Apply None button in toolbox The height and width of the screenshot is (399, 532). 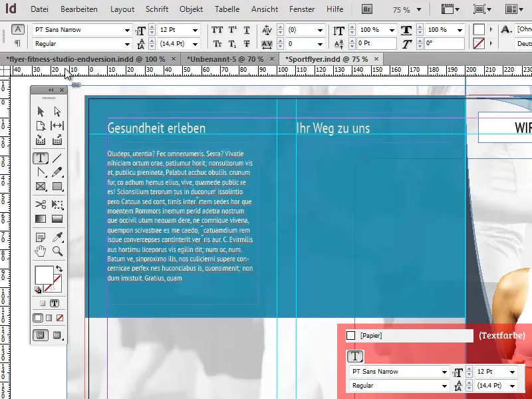(x=60, y=318)
